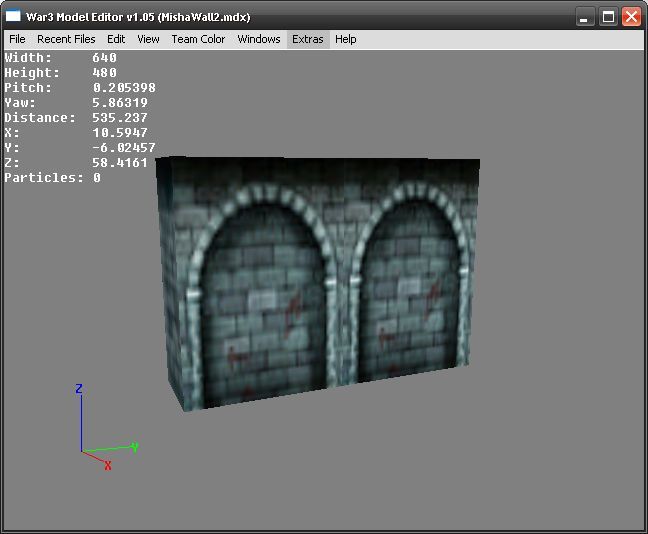Open the View menu

(148, 39)
